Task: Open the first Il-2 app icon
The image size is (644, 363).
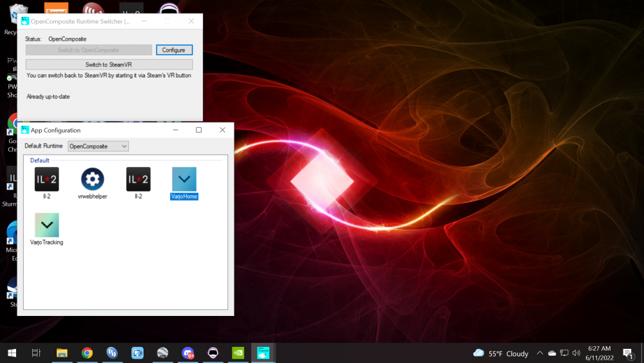Action: pos(46,180)
